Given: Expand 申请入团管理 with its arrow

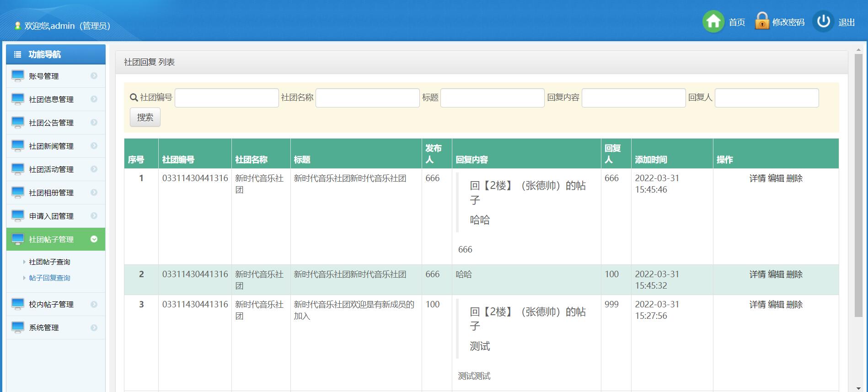Looking at the screenshot, I should tap(94, 216).
